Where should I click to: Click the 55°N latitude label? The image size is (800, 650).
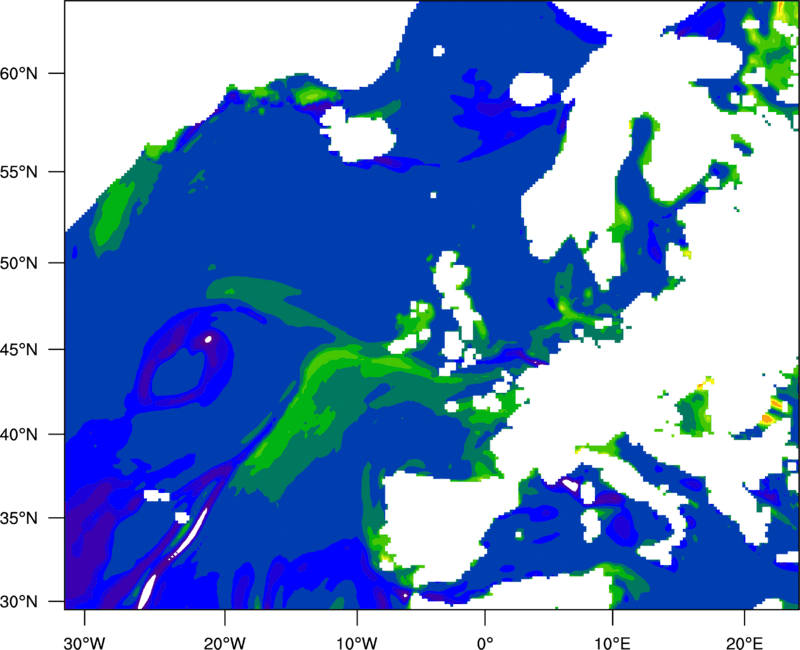[19, 172]
